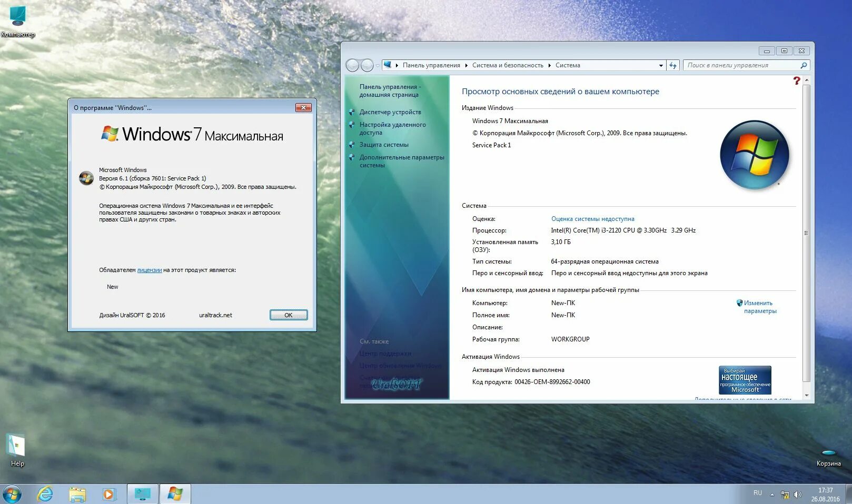852x504 pixels.
Task: Open Диспетчер устройств link
Action: coord(390,112)
